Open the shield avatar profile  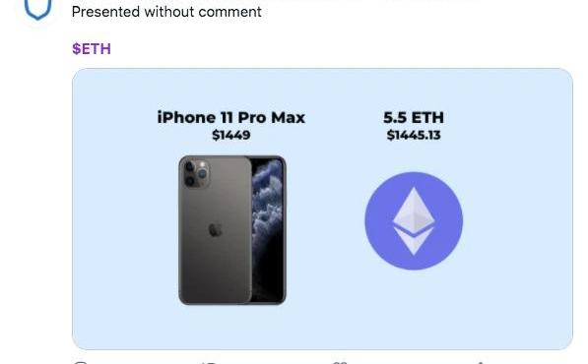tap(37, 10)
